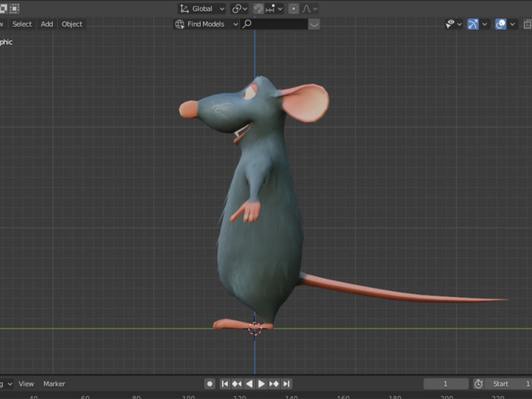Toggle snapping magnet icon

click(258, 9)
